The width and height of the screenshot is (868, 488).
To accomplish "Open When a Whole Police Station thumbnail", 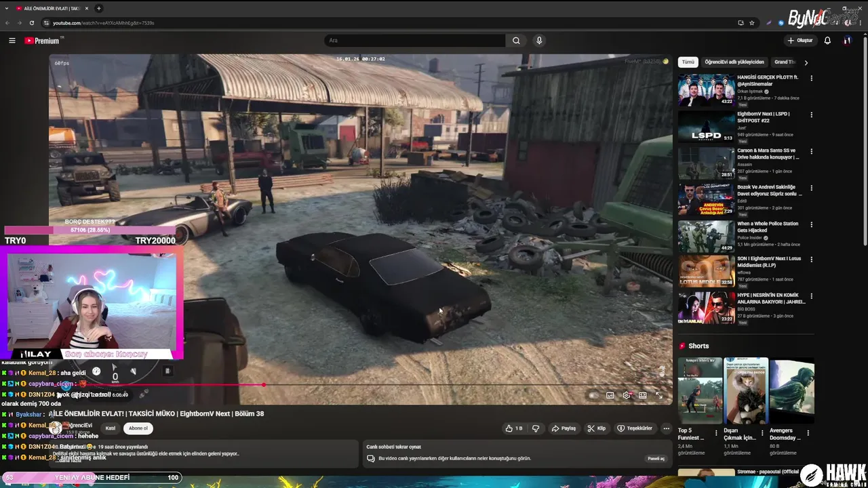I will point(706,236).
